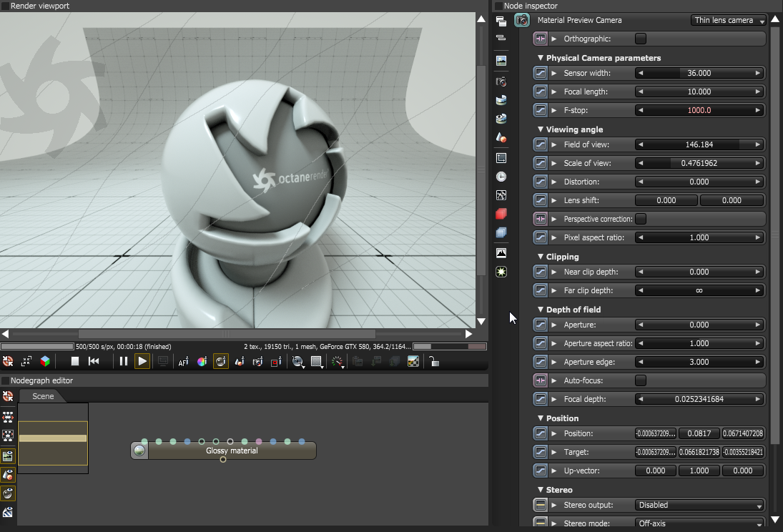The width and height of the screenshot is (783, 532).
Task: Toggle animation button for Field of view
Action: (541, 144)
